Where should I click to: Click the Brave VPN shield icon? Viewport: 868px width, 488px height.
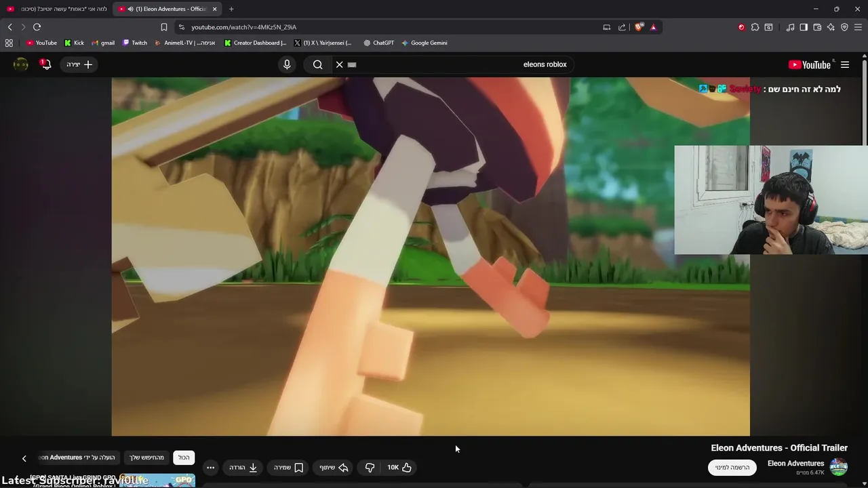coord(844,27)
